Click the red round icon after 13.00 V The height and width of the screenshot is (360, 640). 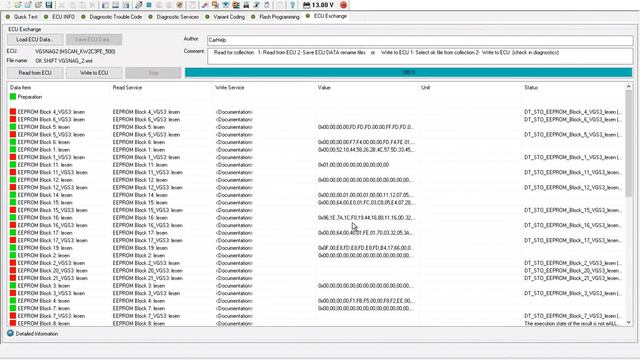point(343,5)
